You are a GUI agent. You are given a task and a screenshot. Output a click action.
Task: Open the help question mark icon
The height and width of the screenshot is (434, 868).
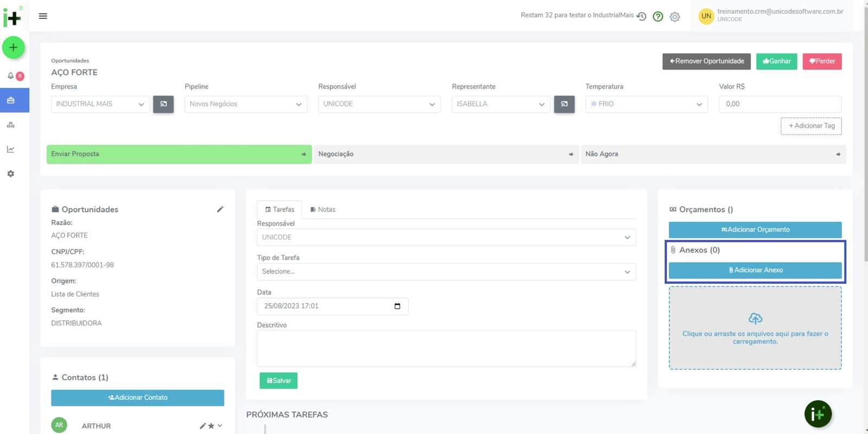[x=658, y=17]
